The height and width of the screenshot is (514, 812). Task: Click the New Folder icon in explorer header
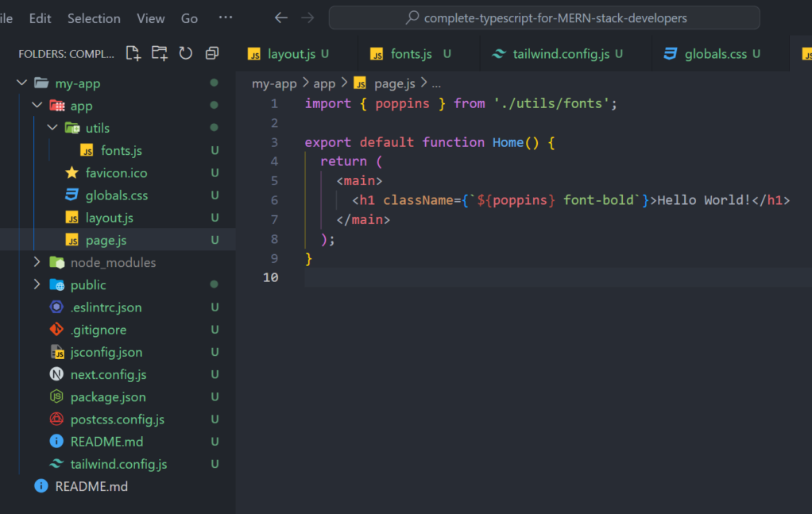[160, 53]
